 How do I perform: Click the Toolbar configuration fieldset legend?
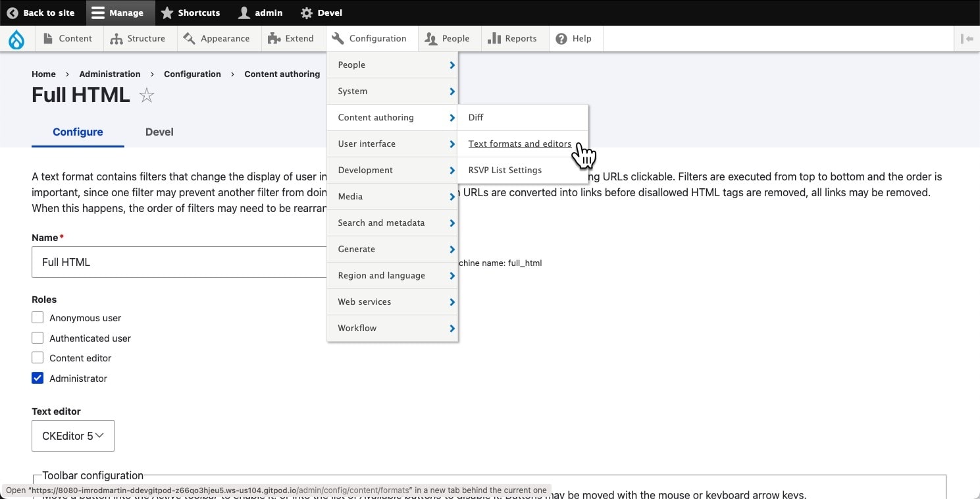pos(93,475)
